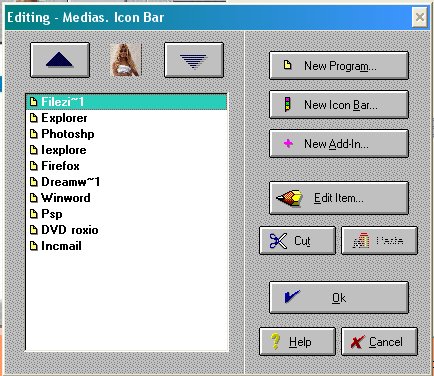Viewport: 434px width, 376px height.
Task: Open New Program dialog
Action: (339, 65)
